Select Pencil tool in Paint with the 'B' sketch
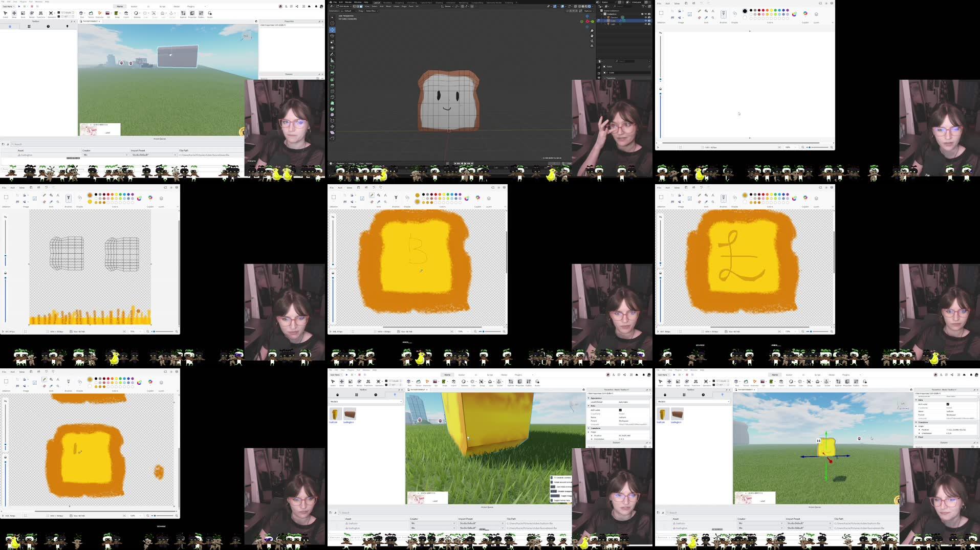Viewport: 980px width, 550px height. coord(372,195)
